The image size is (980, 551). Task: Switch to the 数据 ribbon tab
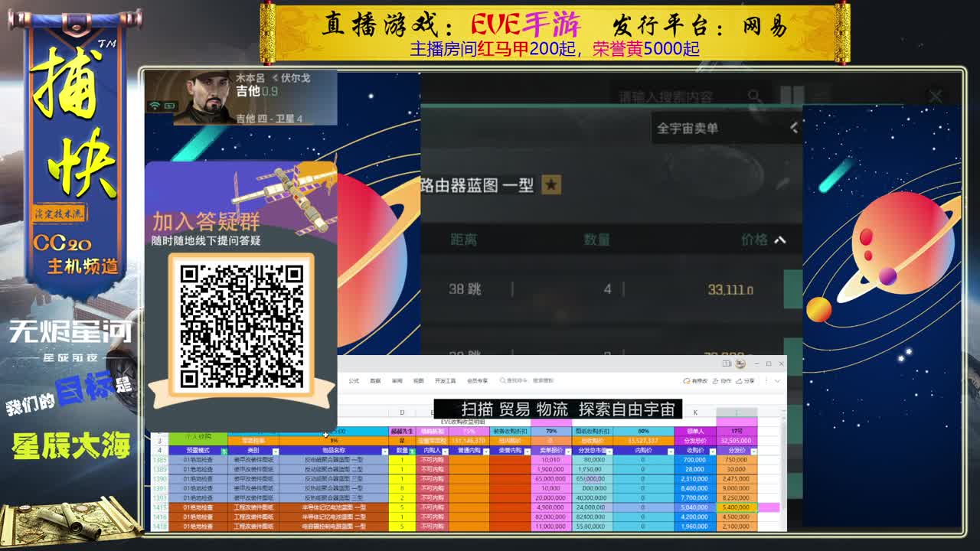tap(374, 380)
